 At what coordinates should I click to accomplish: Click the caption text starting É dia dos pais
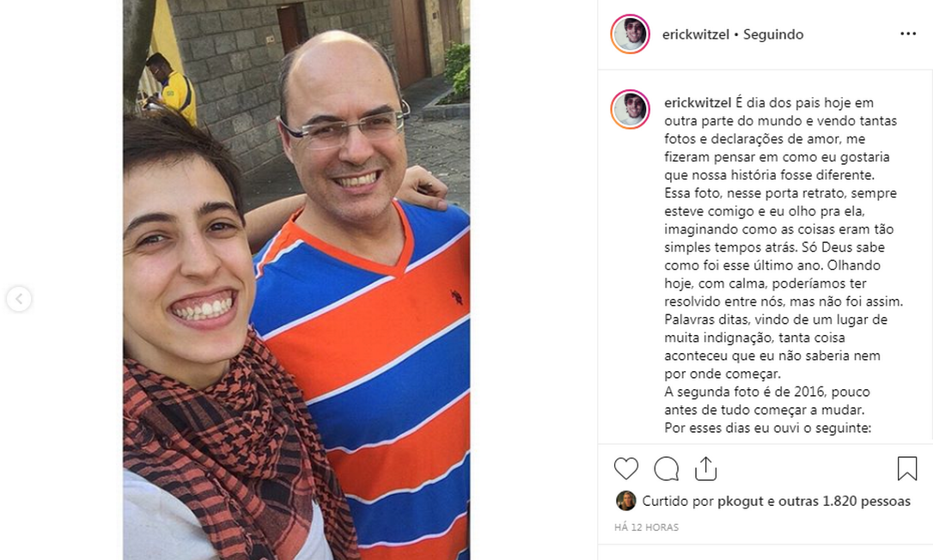pos(784,238)
